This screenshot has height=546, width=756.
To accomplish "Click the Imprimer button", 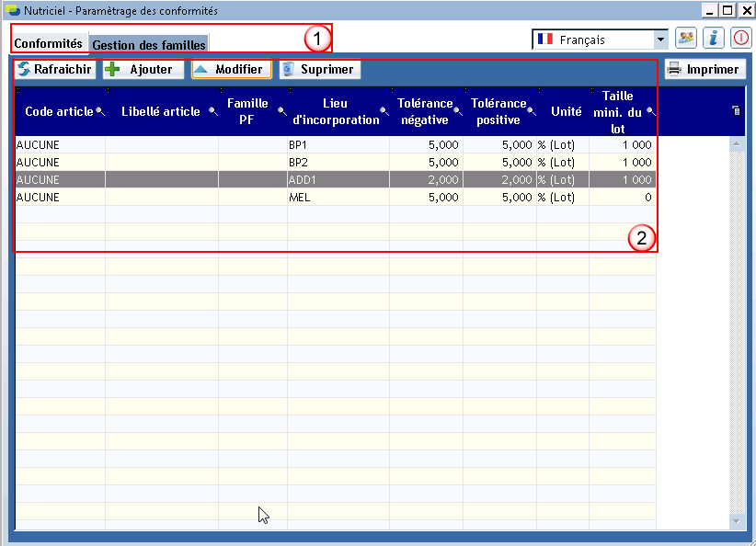I will (x=705, y=69).
